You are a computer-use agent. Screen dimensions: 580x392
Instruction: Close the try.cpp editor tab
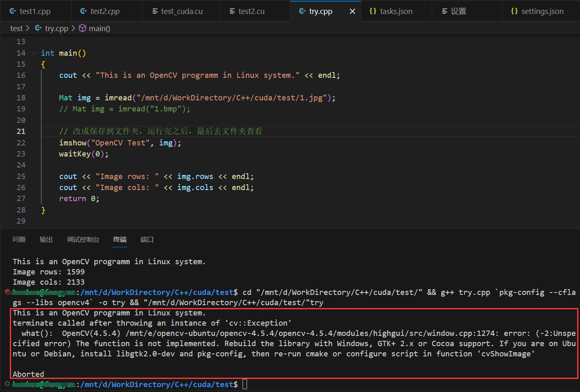point(352,11)
